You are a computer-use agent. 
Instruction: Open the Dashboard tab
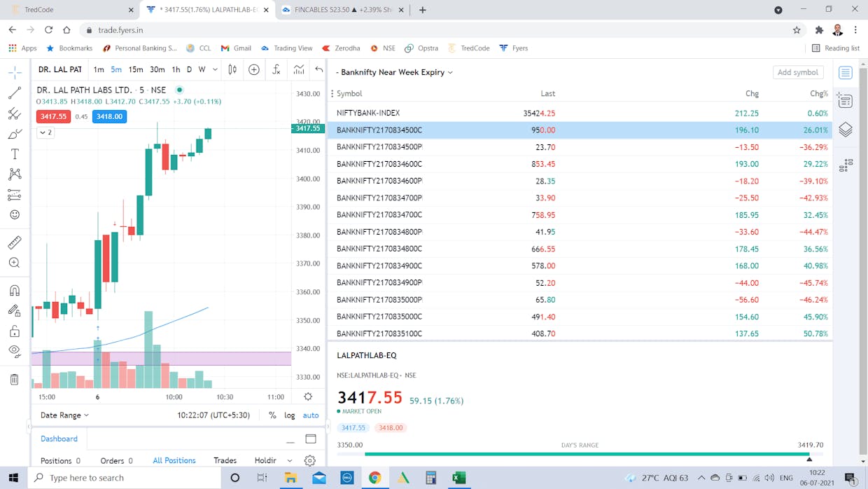tap(59, 439)
